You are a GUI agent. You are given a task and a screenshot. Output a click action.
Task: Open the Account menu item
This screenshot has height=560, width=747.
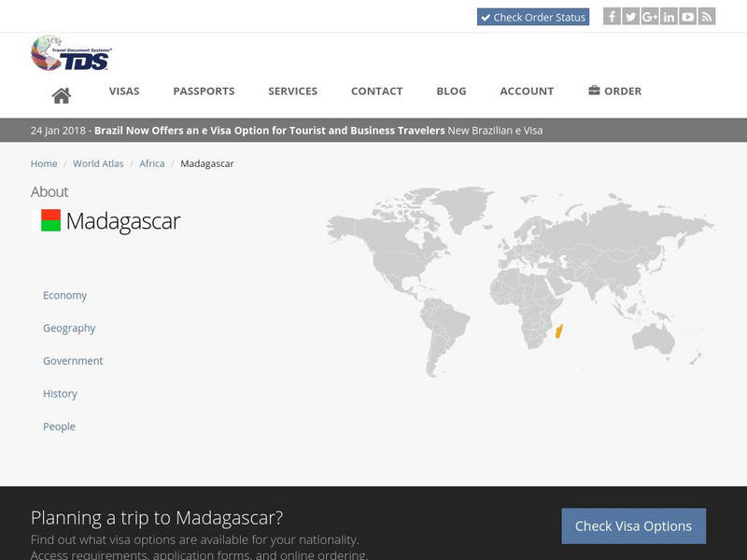pos(527,91)
